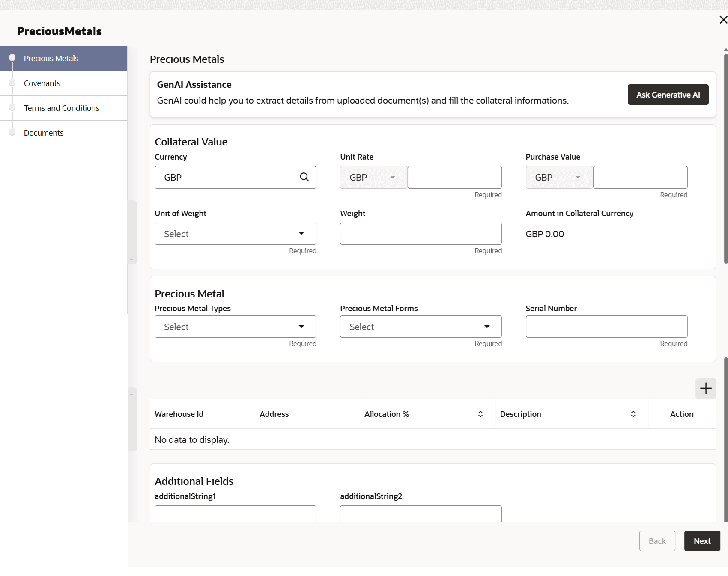Viewport: 728px width, 576px height.
Task: Open the Purchase Value currency dropdown
Action: pyautogui.click(x=559, y=177)
